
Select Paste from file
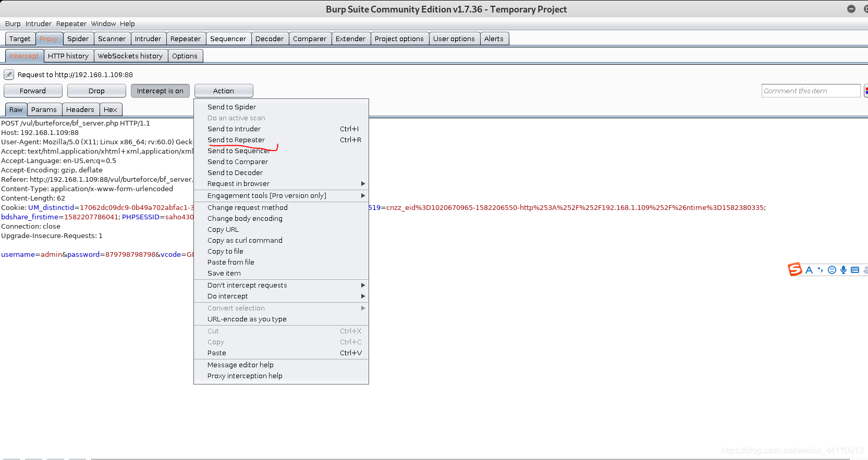pyautogui.click(x=281, y=262)
